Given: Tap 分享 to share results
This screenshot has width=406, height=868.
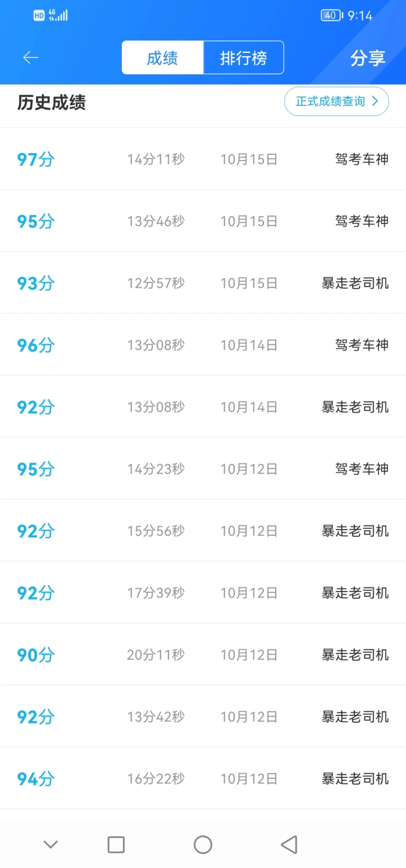Looking at the screenshot, I should (368, 58).
